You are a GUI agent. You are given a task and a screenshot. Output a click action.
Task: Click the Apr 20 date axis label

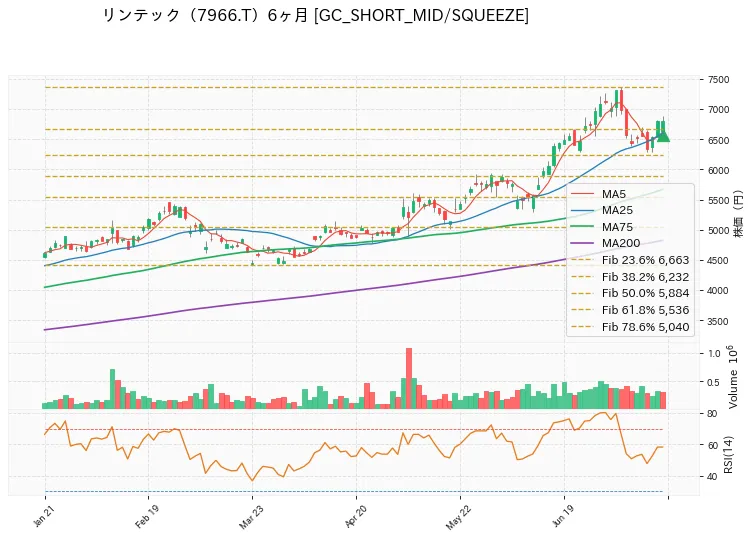[355, 516]
